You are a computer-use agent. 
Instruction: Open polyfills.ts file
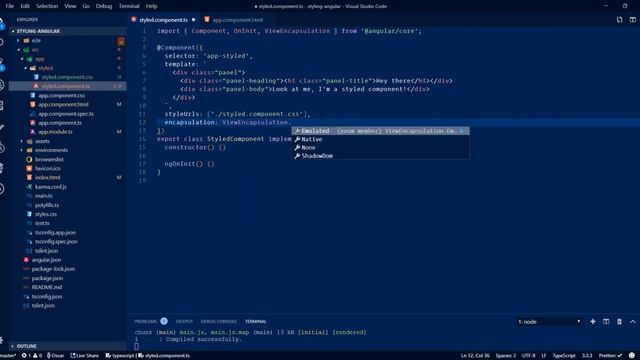click(47, 205)
